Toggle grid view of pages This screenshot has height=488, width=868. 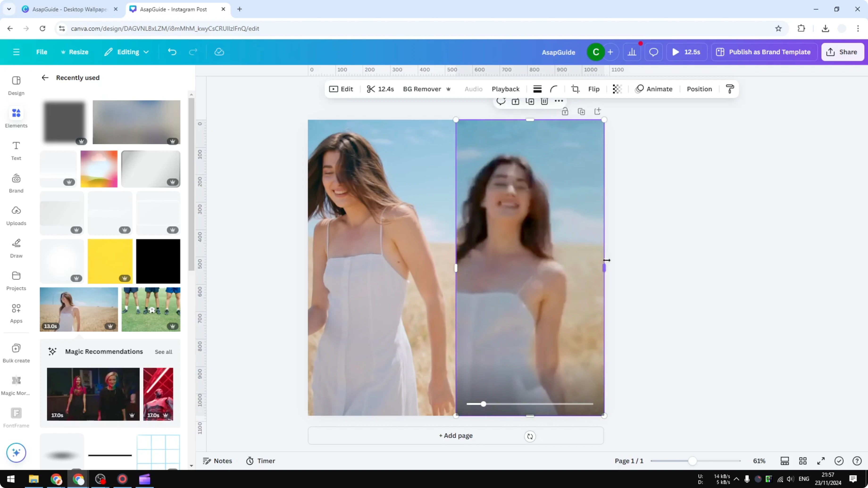coord(803,461)
